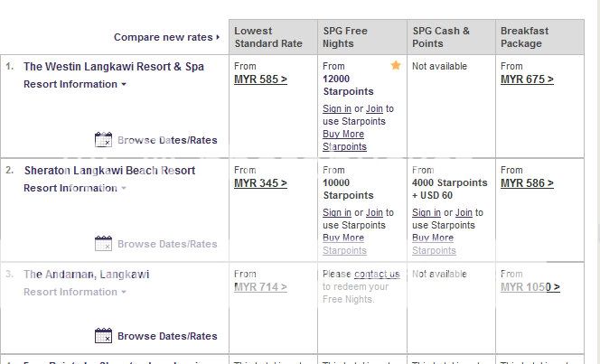
Task: Open the MYR 585 Westin standard rate
Action: [x=260, y=79]
